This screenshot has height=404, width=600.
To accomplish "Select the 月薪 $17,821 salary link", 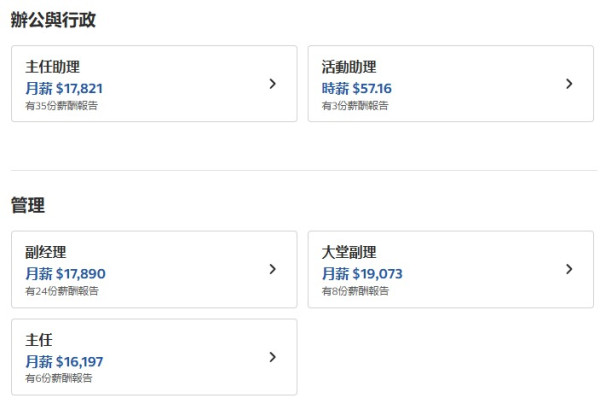I will pos(64,88).
